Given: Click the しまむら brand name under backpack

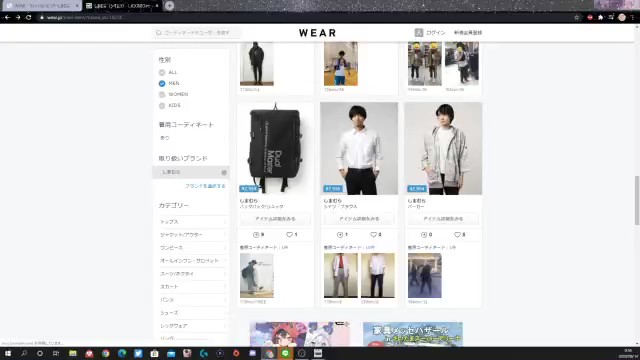Looking at the screenshot, I should pos(249,201).
